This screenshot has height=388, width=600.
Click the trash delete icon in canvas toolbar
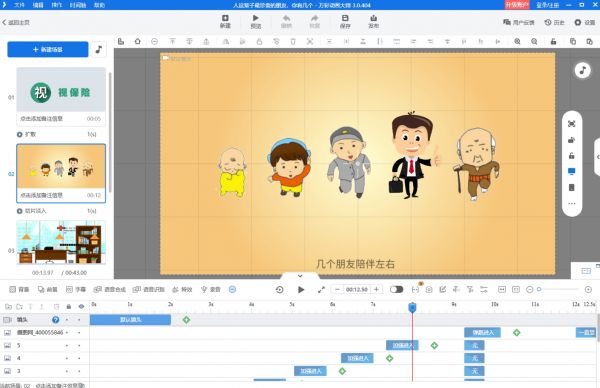293,41
